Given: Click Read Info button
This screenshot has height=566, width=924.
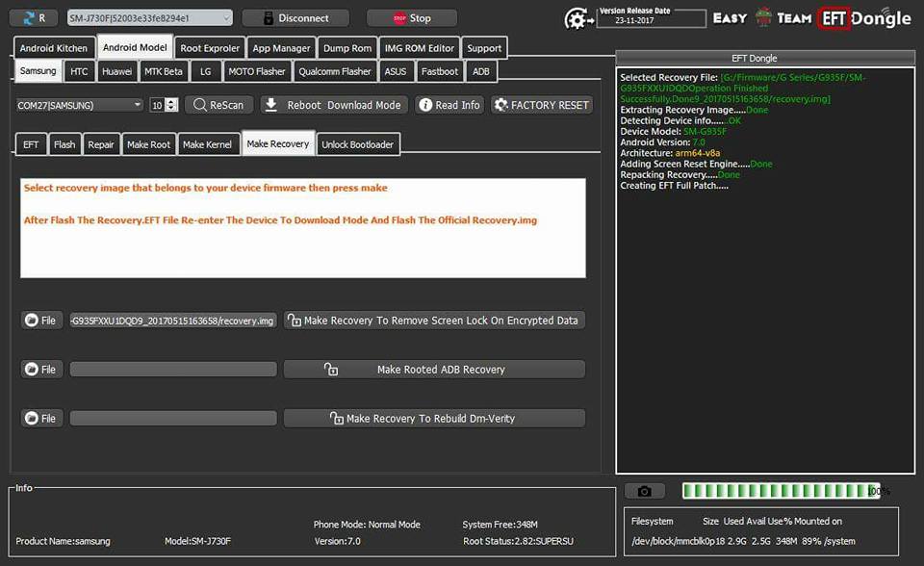Looking at the screenshot, I should click(x=449, y=105).
